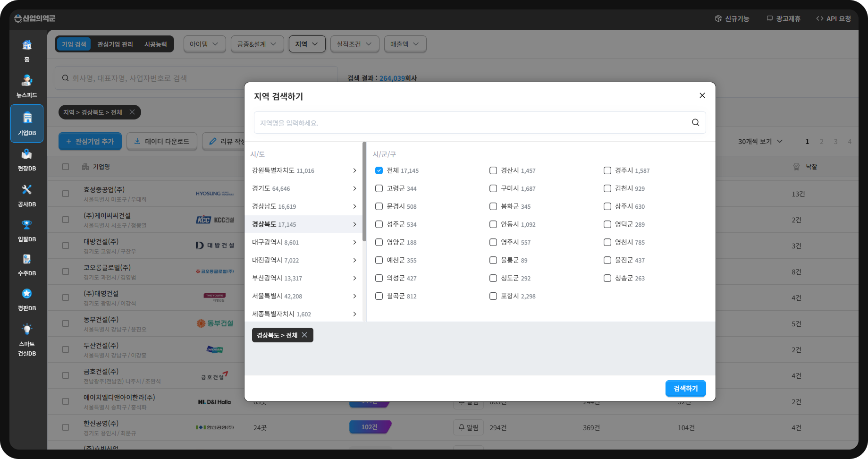Open the 실적조건 filter dropdown
This screenshot has width=868, height=459.
[354, 44]
